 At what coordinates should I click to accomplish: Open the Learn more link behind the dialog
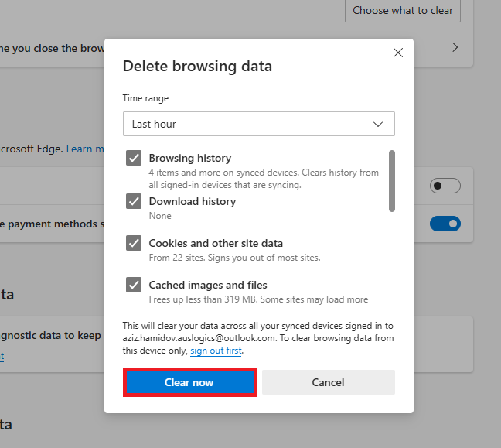click(85, 149)
